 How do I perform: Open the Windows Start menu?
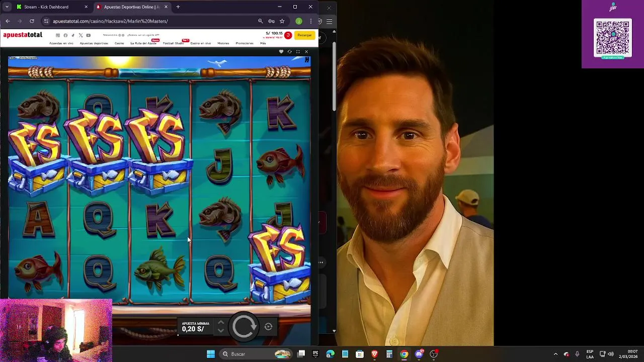pos(211,354)
